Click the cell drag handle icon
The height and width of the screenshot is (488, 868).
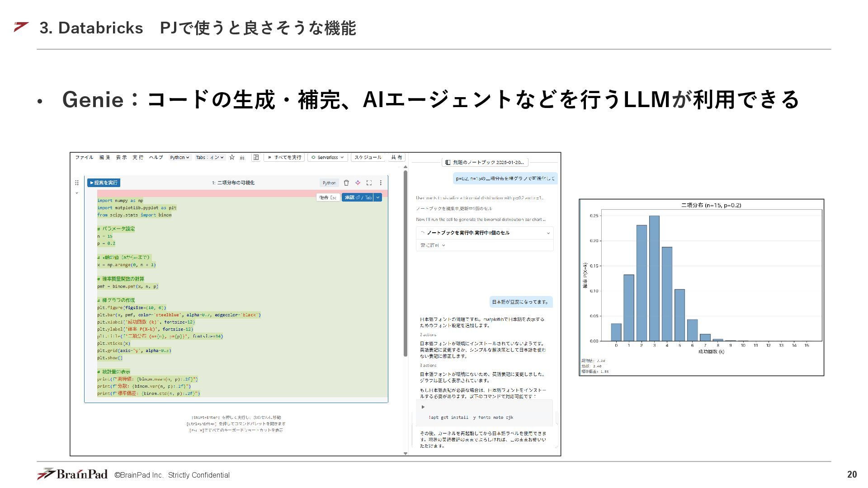pyautogui.click(x=77, y=183)
